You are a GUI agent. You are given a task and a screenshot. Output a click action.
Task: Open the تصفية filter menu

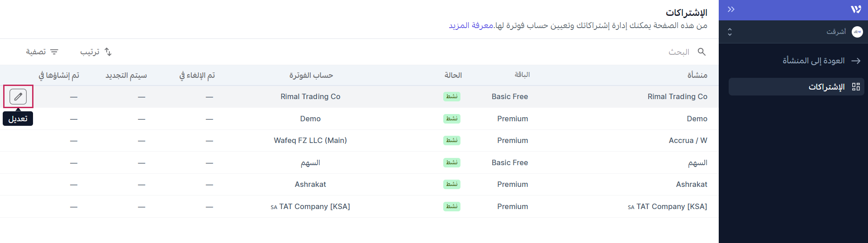click(x=36, y=52)
